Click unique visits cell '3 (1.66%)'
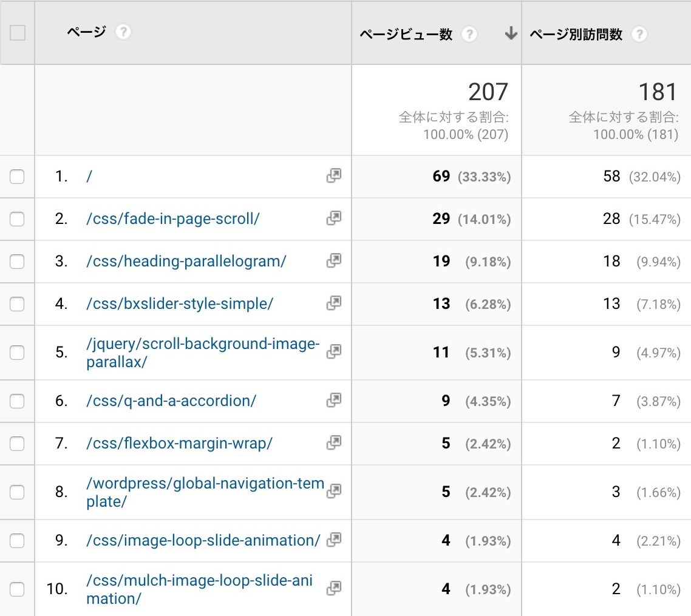 (x=646, y=492)
